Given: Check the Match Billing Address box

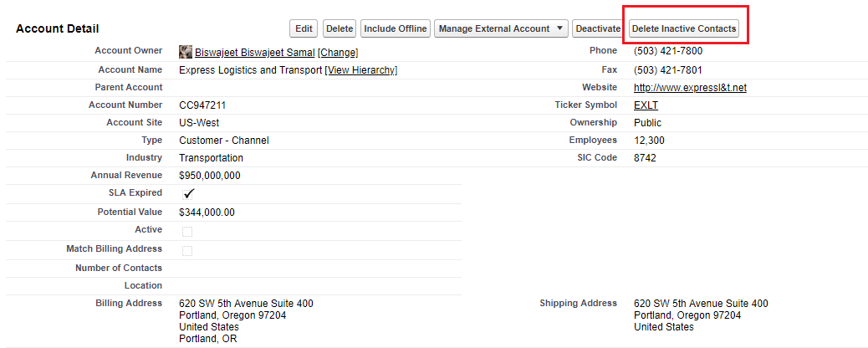Looking at the screenshot, I should click(x=187, y=251).
